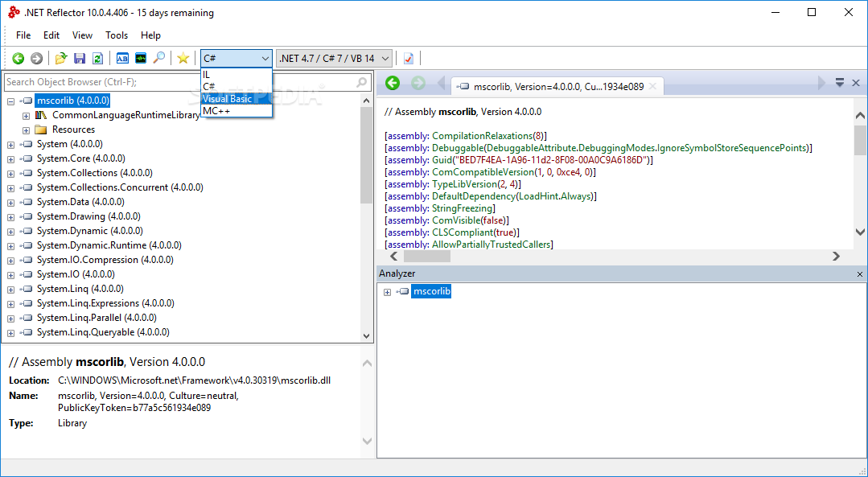Viewport: 868px width, 477px height.
Task: Expand the System (4.0.0.0) node
Action: (x=10, y=145)
